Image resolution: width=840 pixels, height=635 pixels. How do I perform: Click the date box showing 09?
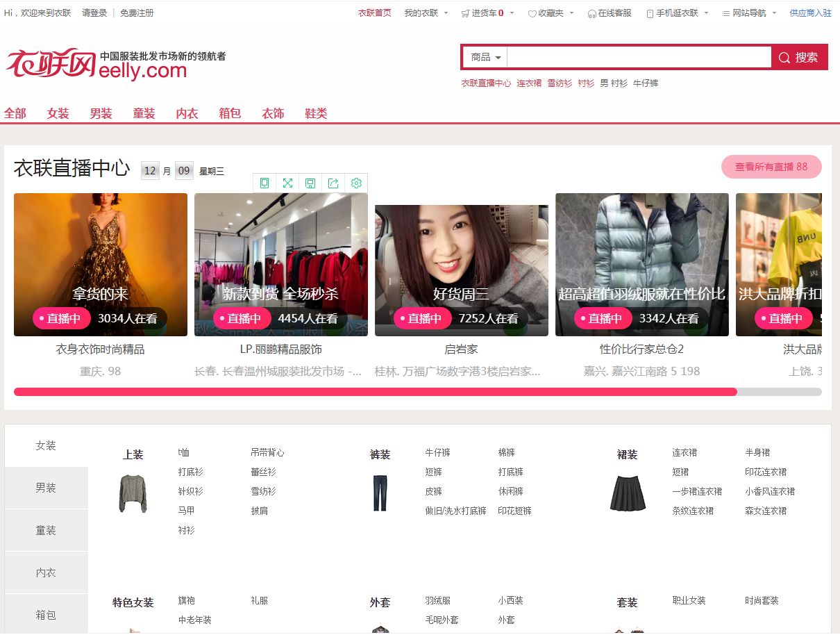click(x=184, y=171)
